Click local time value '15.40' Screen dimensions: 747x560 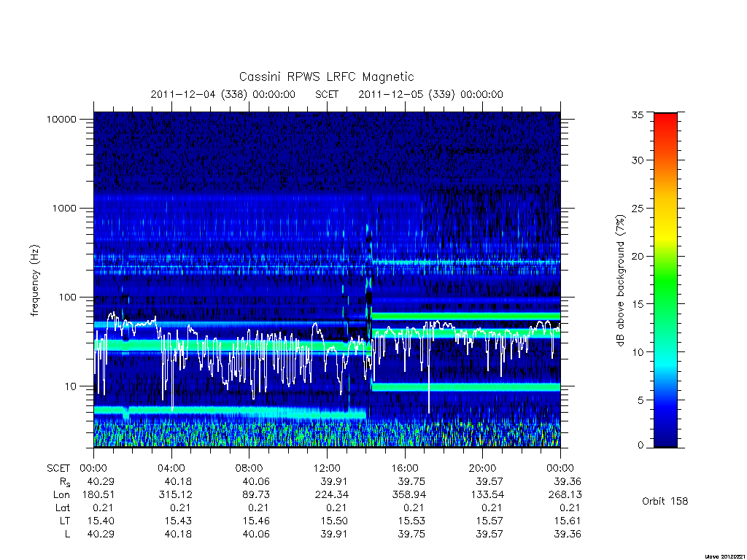coord(101,521)
